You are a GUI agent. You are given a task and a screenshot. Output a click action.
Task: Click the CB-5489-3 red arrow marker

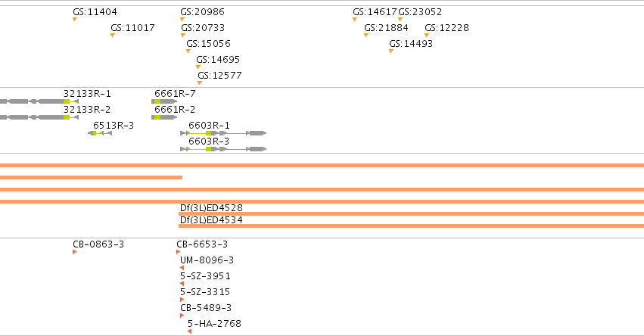[182, 316]
